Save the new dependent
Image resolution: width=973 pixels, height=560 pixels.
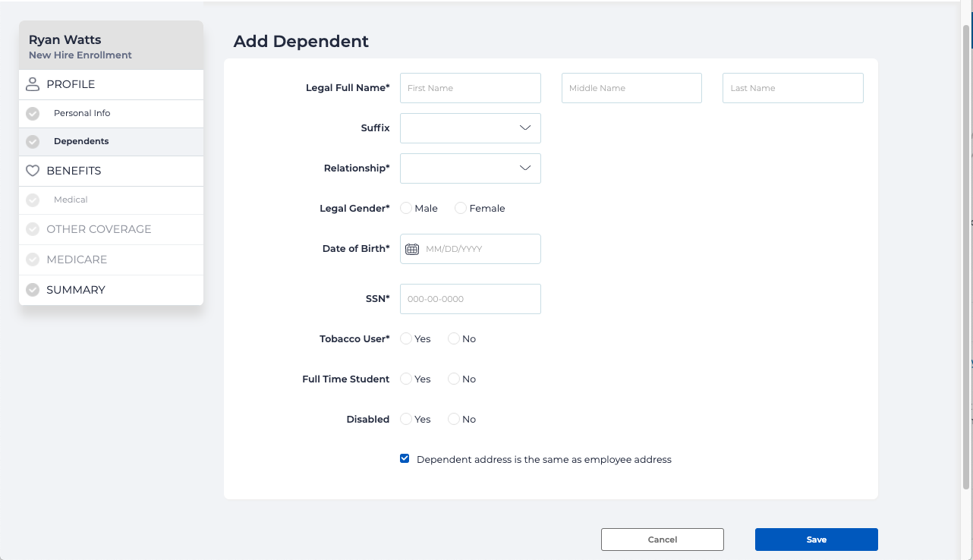pos(816,539)
